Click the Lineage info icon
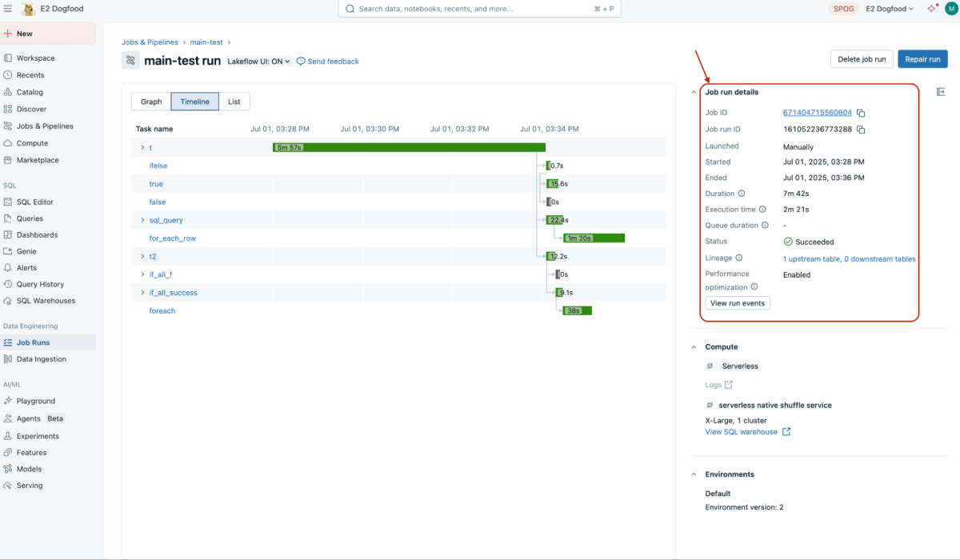 (x=739, y=258)
